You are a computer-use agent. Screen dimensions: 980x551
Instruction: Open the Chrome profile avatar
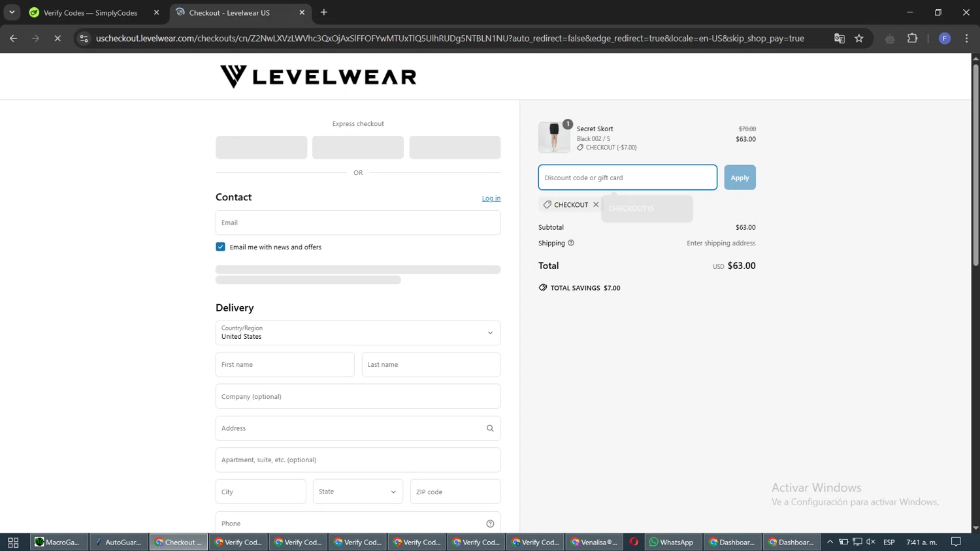point(945,39)
